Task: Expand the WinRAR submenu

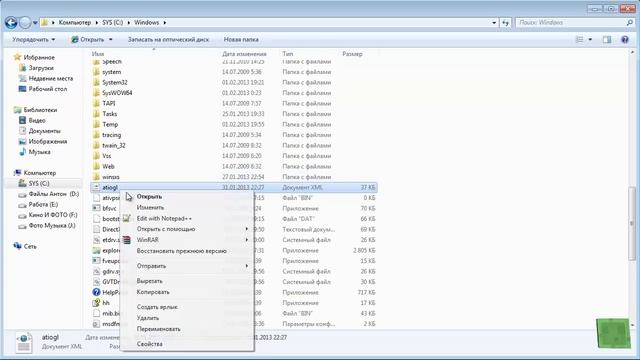Action: click(x=187, y=240)
